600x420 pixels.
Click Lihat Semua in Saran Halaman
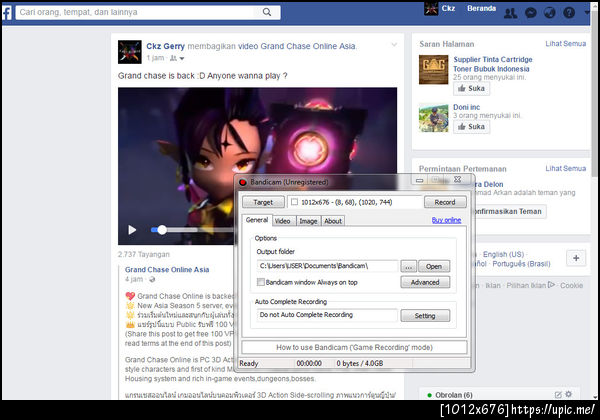566,44
